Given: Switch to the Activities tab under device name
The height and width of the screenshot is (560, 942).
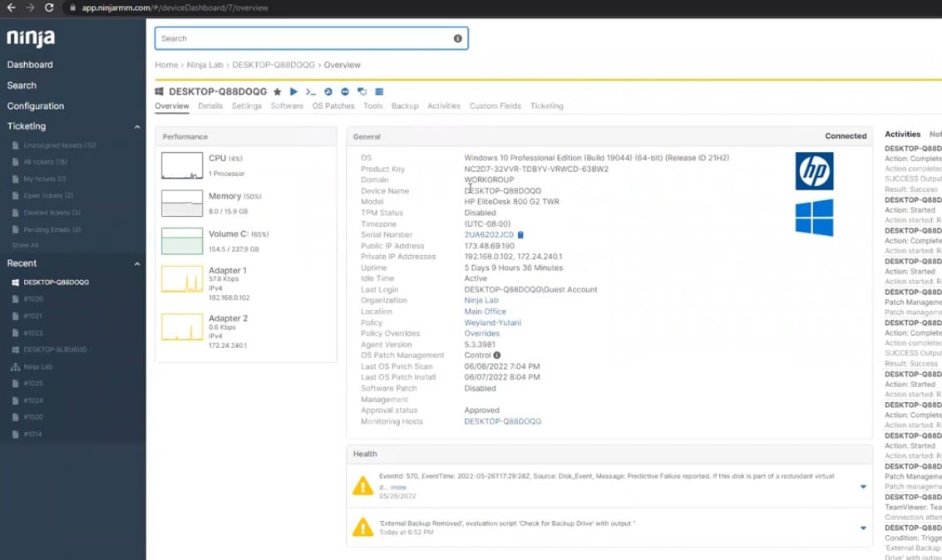Looking at the screenshot, I should (x=444, y=106).
